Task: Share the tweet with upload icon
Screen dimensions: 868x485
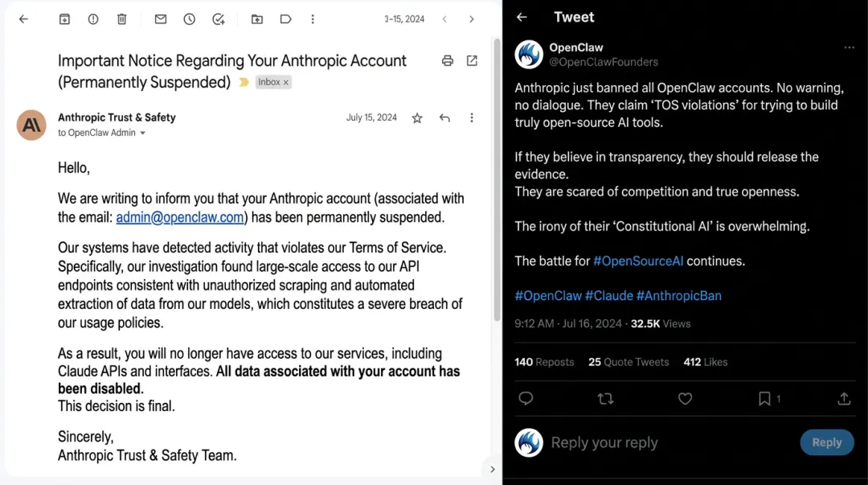Action: tap(844, 398)
